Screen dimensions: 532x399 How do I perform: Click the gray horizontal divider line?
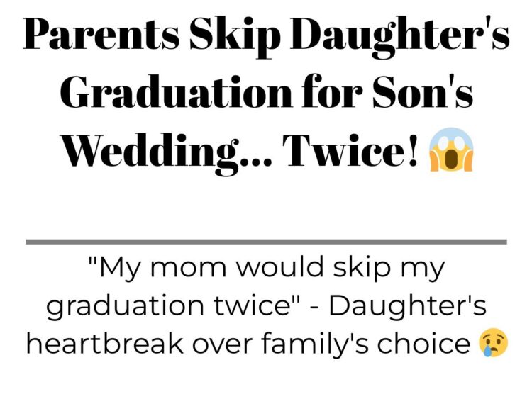(x=266, y=242)
